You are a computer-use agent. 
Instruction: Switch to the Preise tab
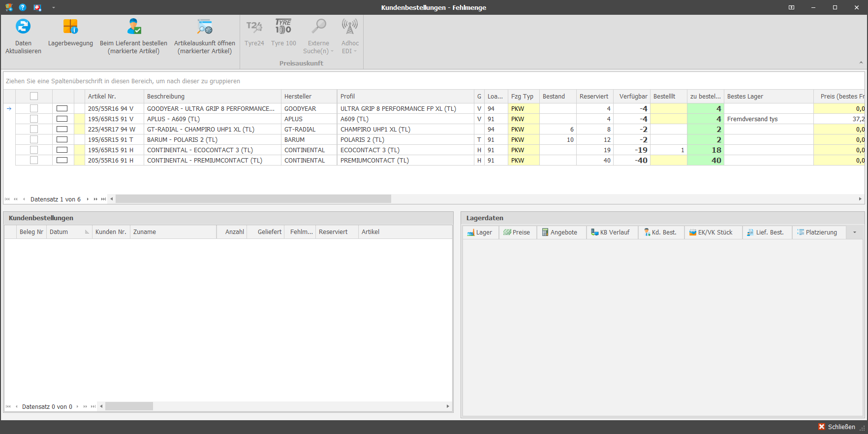click(517, 232)
